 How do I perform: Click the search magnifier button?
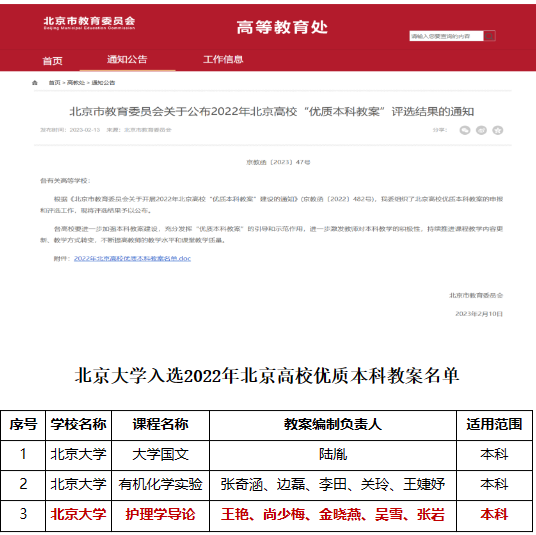click(490, 36)
